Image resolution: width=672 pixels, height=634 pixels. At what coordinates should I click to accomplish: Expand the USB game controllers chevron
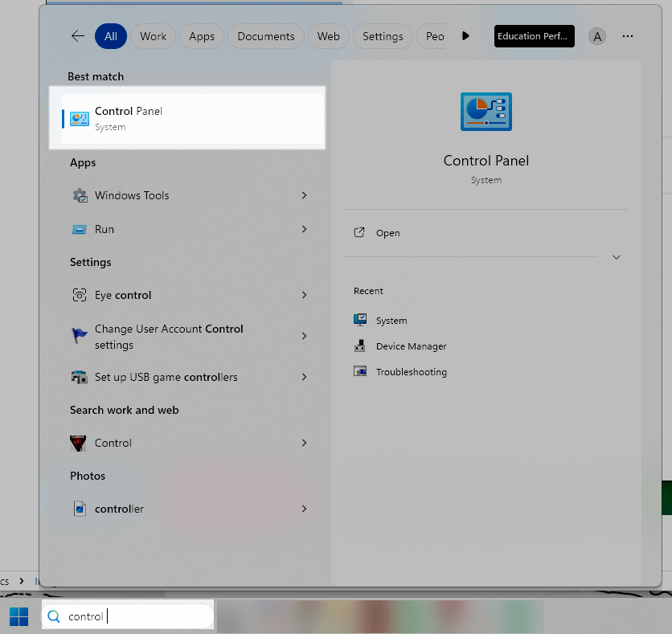tap(304, 377)
